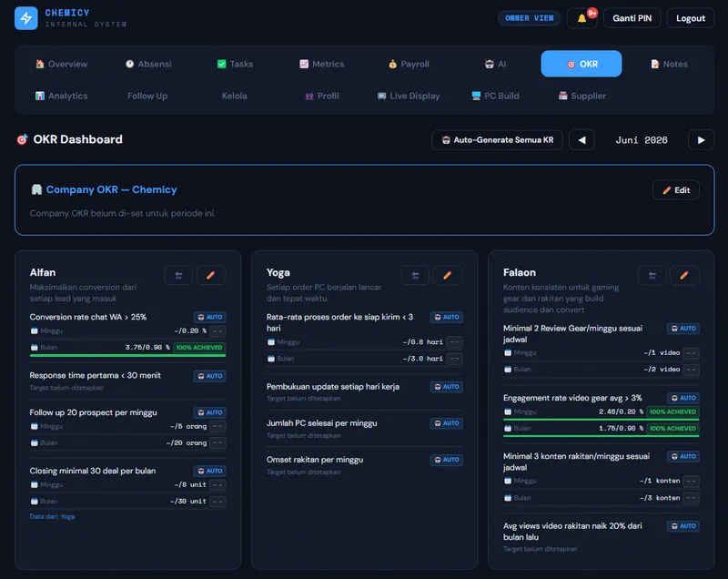Screen dimensions: 728x579
Task: Click the -/8 unit weekly value
Action: pos(190,484)
